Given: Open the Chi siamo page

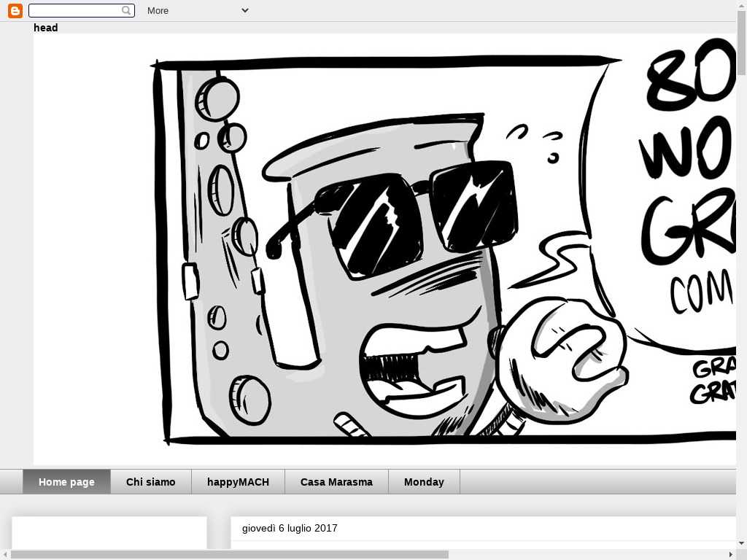Looking at the screenshot, I should pos(151,482).
